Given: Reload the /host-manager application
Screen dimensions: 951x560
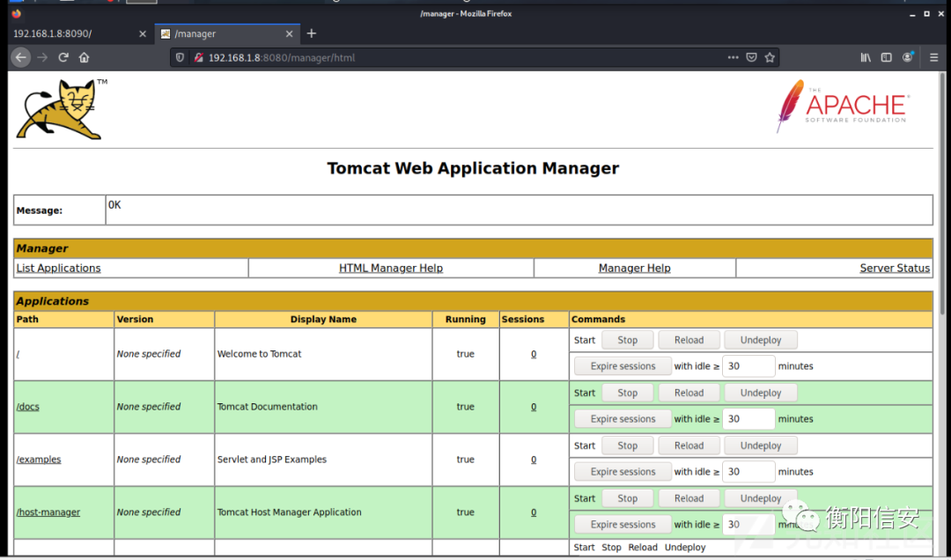Looking at the screenshot, I should point(689,498).
